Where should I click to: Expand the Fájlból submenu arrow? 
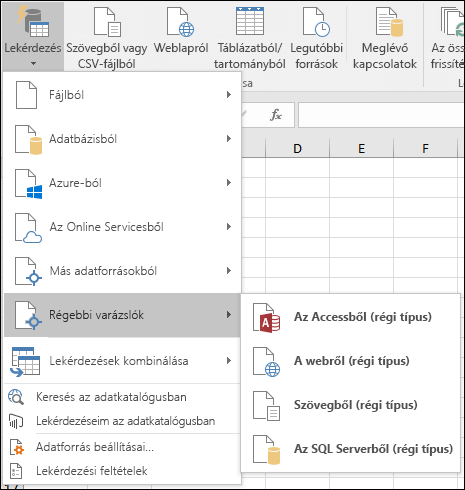click(x=229, y=95)
